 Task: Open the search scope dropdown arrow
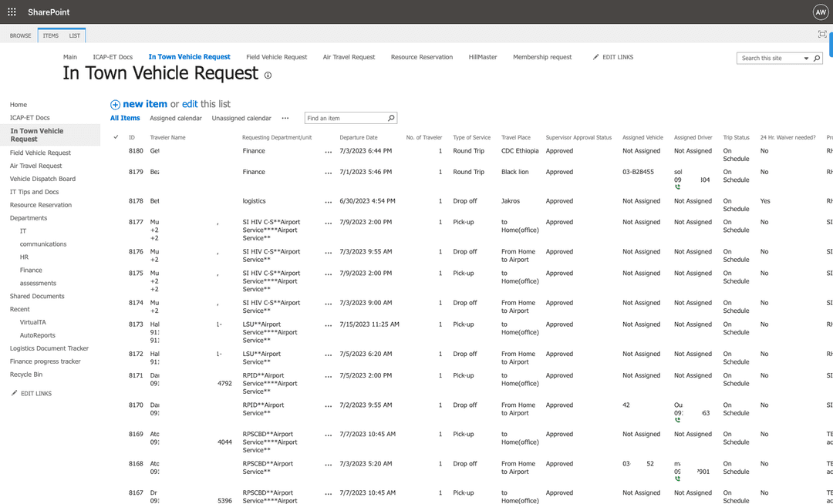pos(806,59)
